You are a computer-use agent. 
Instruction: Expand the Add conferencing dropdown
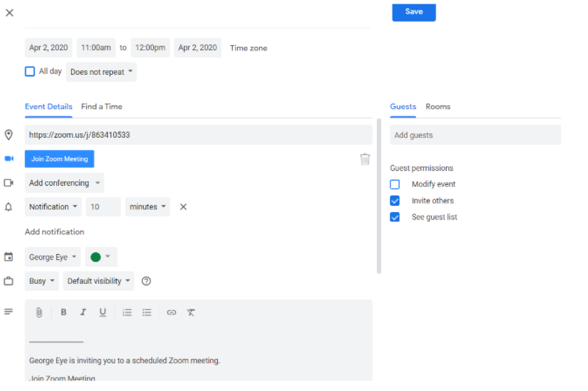click(x=64, y=183)
